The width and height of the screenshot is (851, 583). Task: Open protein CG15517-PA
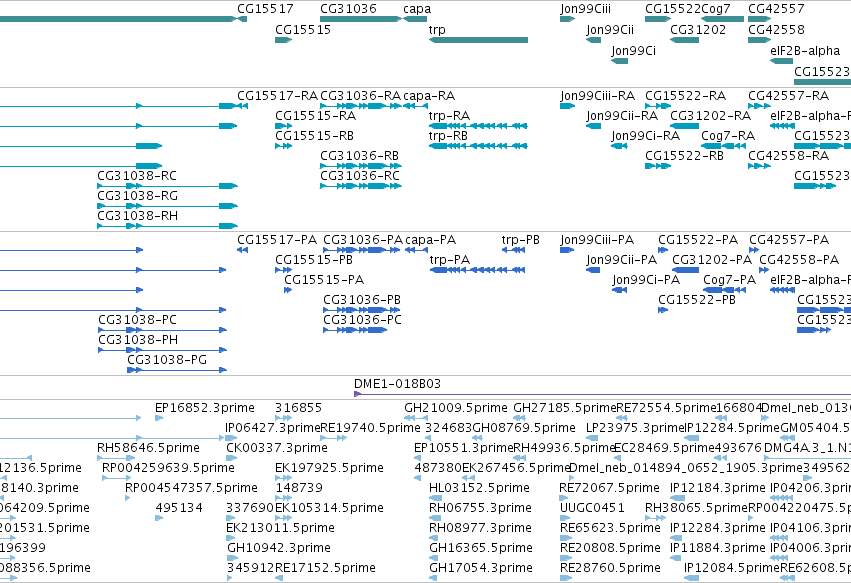point(277,240)
